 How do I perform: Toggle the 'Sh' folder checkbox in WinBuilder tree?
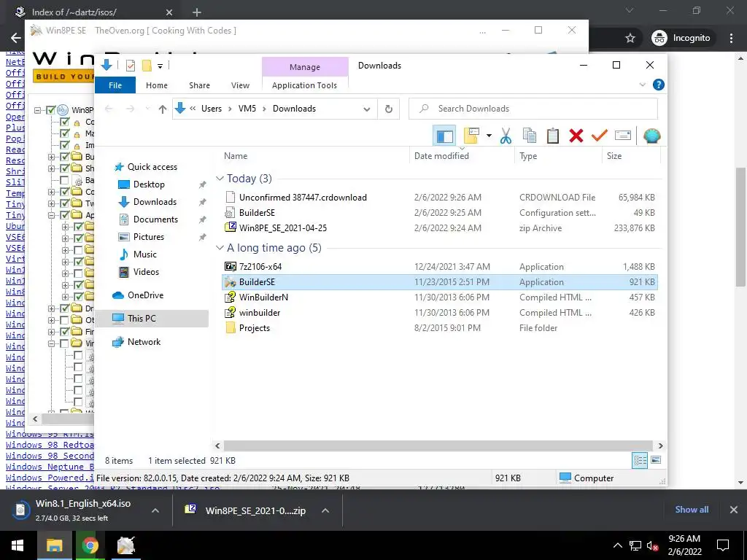pyautogui.click(x=65, y=168)
